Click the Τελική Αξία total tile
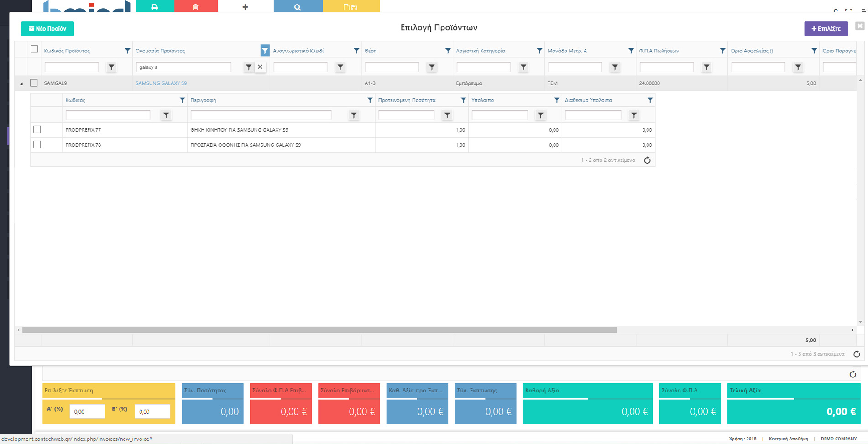 pyautogui.click(x=794, y=403)
